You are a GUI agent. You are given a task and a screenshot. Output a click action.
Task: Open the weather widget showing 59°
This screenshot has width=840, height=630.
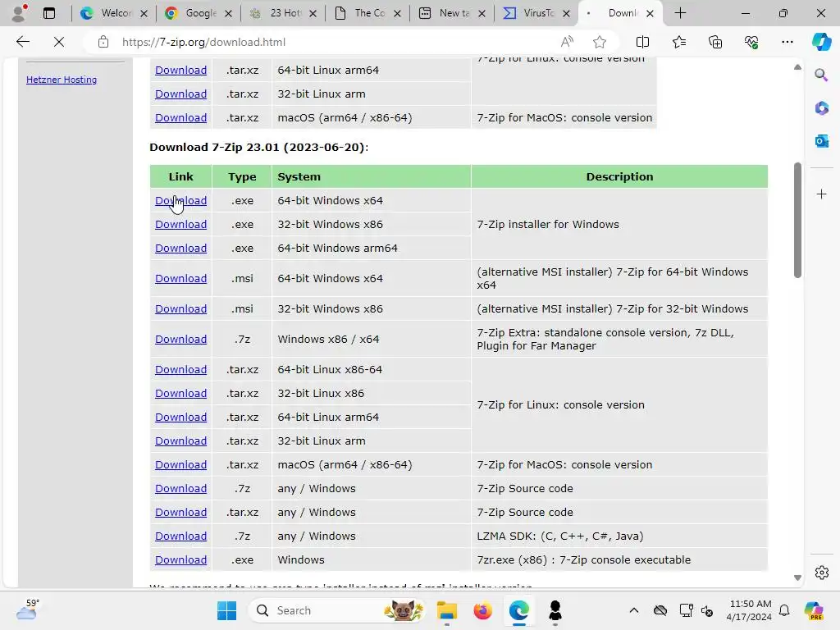click(x=27, y=609)
